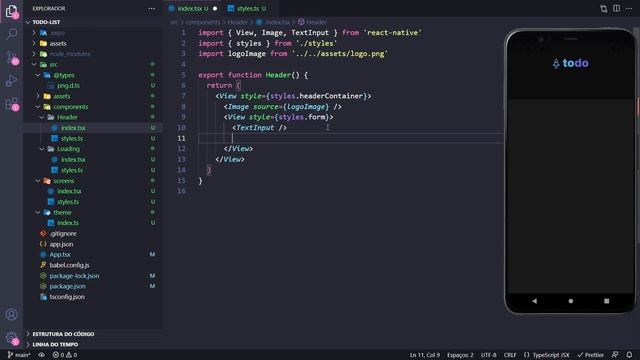Open the Search view in activity bar
The height and width of the screenshot is (360, 640).
pos(11,34)
